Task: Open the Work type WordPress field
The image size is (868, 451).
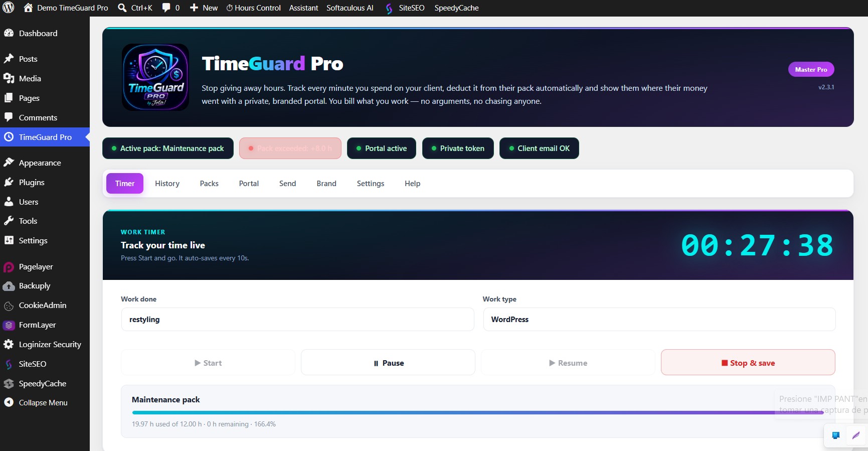Action: point(659,320)
